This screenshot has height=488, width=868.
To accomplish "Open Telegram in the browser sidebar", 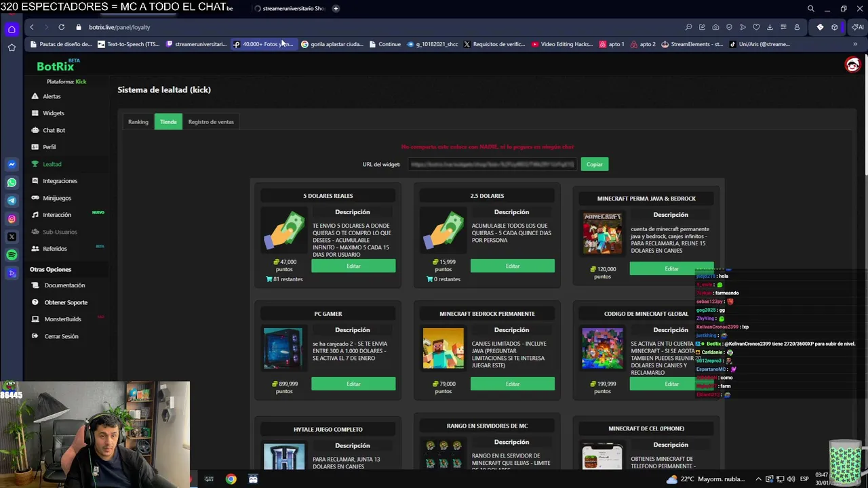I will tap(12, 201).
